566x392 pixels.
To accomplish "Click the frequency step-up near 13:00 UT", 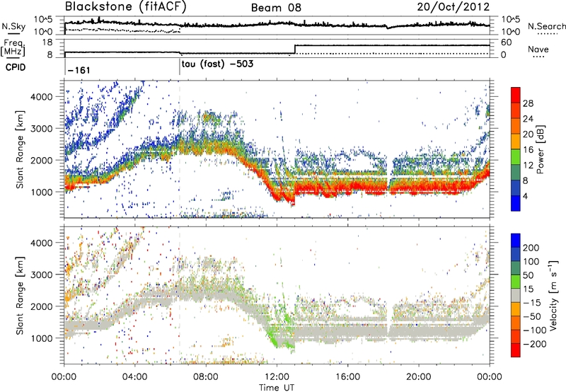I will click(295, 50).
